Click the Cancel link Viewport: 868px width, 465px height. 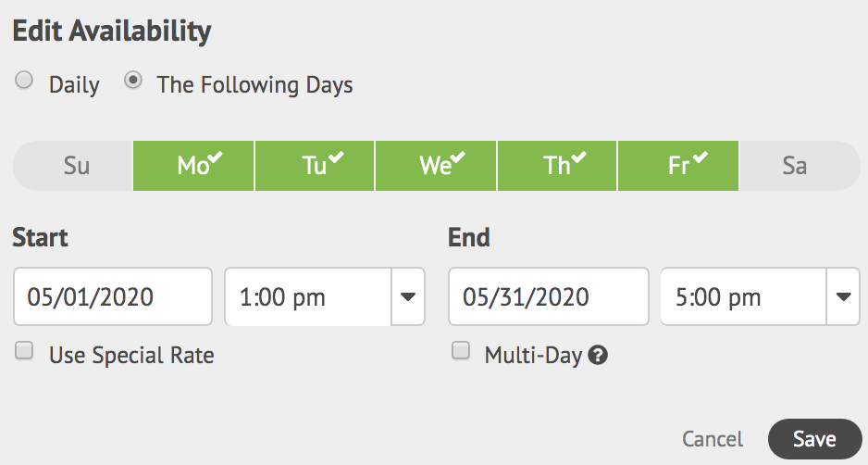713,439
